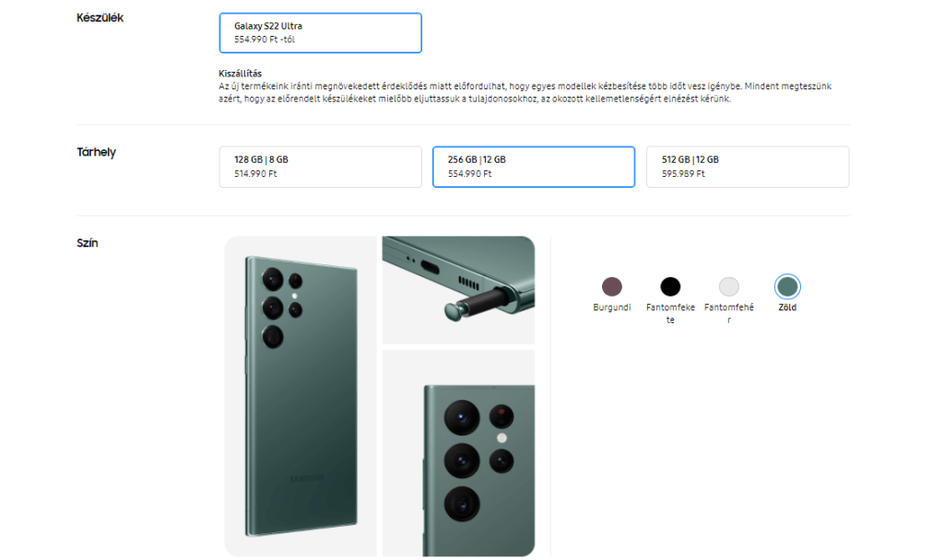Click the green Zöld color circle
The height and width of the screenshot is (560, 944).
point(787,286)
